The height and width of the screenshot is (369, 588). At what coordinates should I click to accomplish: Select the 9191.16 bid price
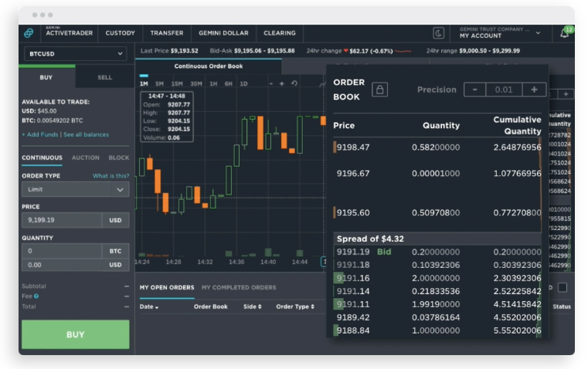tap(353, 278)
